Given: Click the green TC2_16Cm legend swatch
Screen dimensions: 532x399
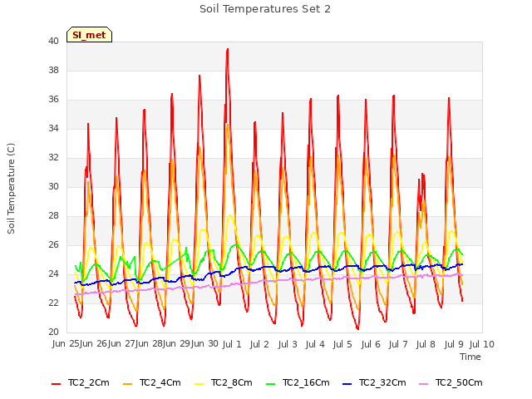Looking at the screenshot, I should pyautogui.click(x=271, y=384).
